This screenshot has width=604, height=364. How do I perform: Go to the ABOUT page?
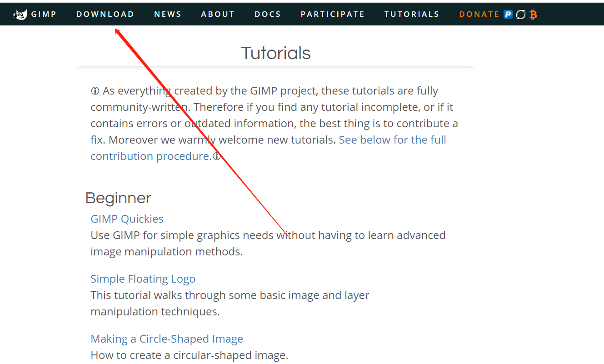coord(218,14)
